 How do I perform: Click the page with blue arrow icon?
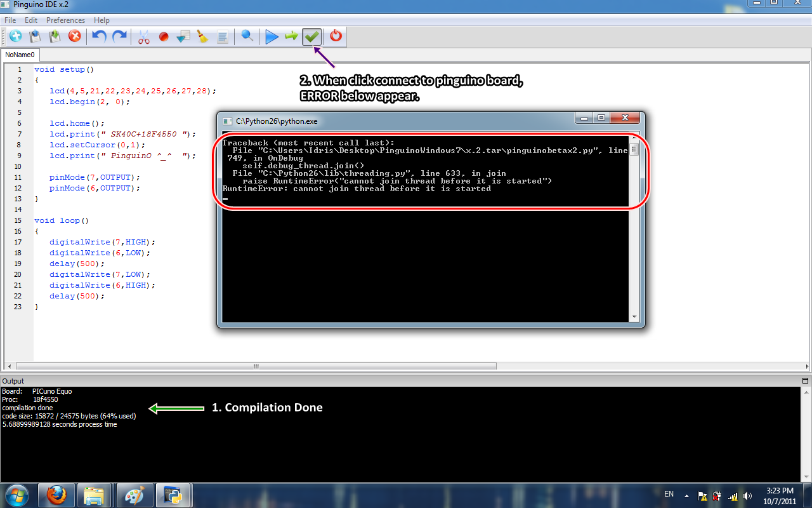[x=183, y=37]
